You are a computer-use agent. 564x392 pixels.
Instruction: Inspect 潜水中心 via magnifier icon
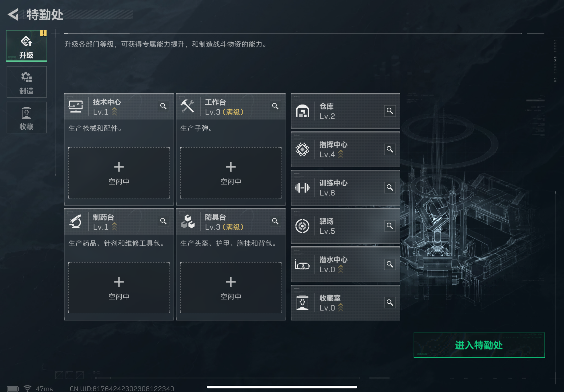pos(390,264)
